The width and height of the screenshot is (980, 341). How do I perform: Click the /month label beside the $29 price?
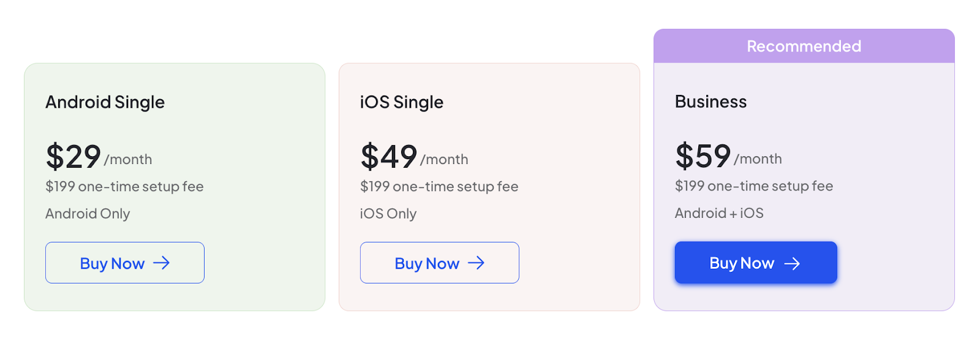pyautogui.click(x=128, y=160)
